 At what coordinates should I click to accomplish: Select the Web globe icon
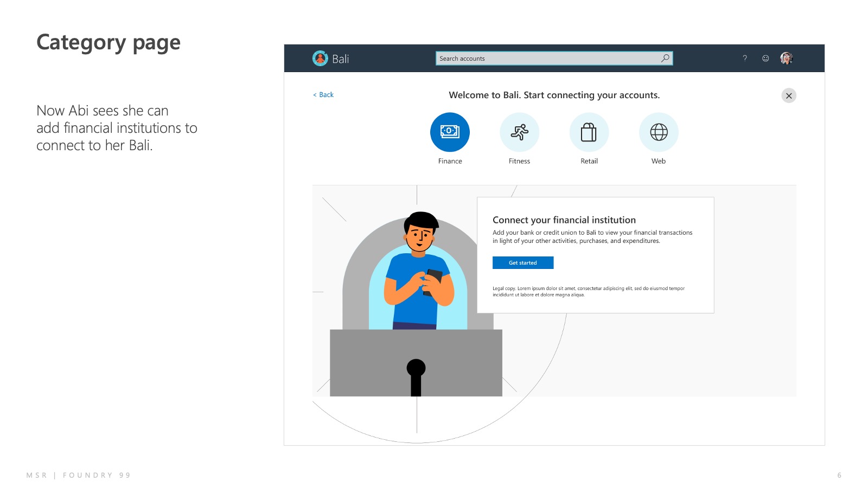659,132
